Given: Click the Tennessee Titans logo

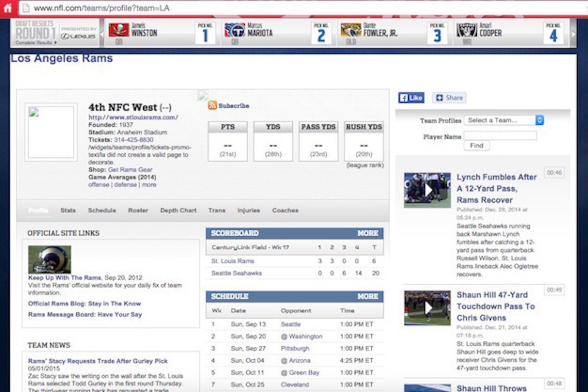Looking at the screenshot, I should click(235, 30).
